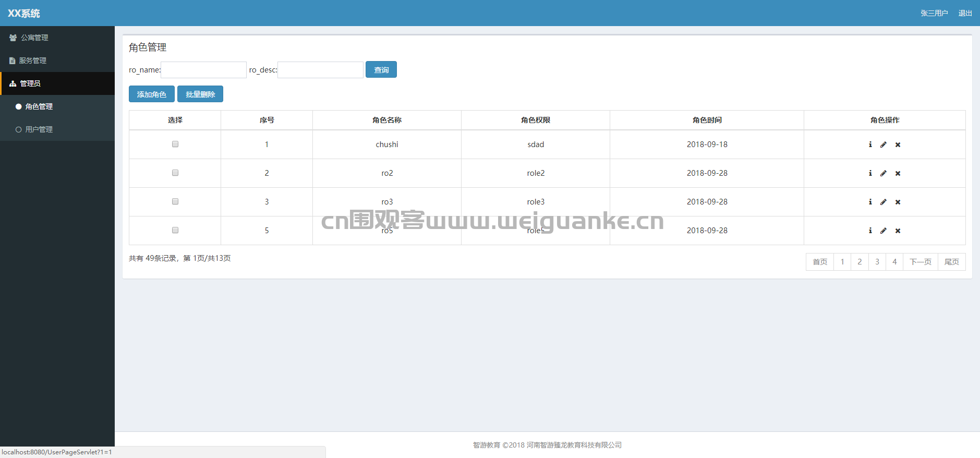Jump to page 2 in pagination
The image size is (980, 458).
[860, 262]
